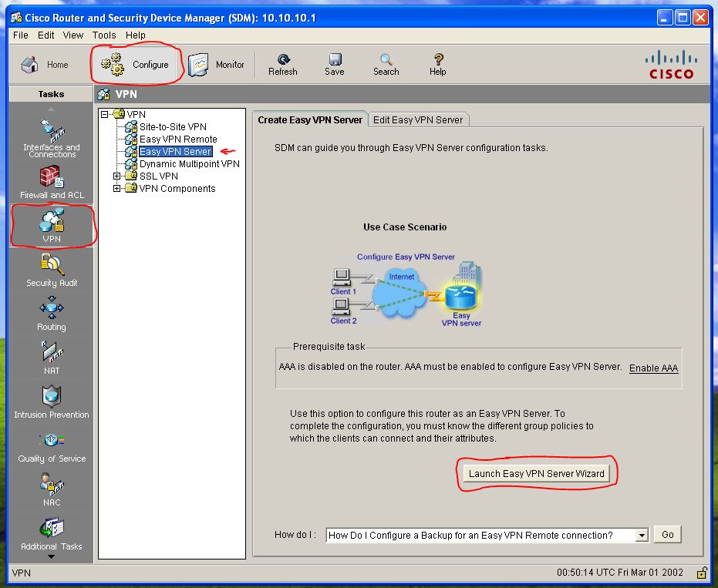
Task: Open Interfaces and Connections task
Action: [51, 138]
